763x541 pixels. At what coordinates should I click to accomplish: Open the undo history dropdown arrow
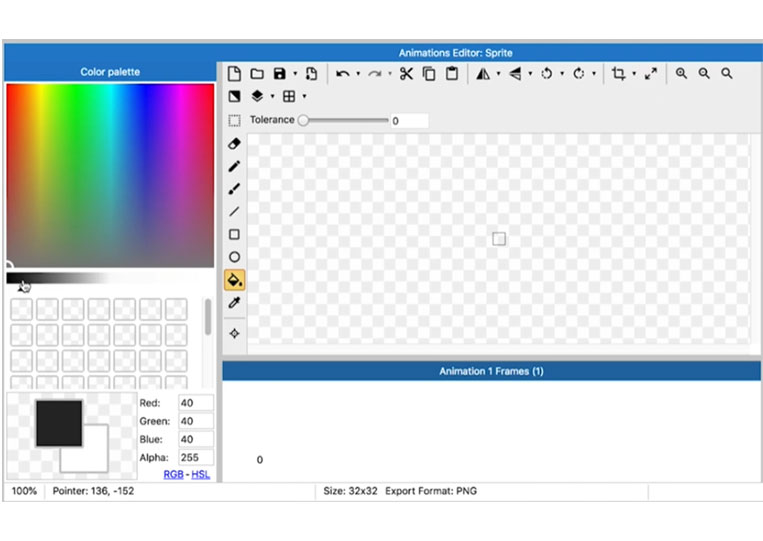[358, 74]
